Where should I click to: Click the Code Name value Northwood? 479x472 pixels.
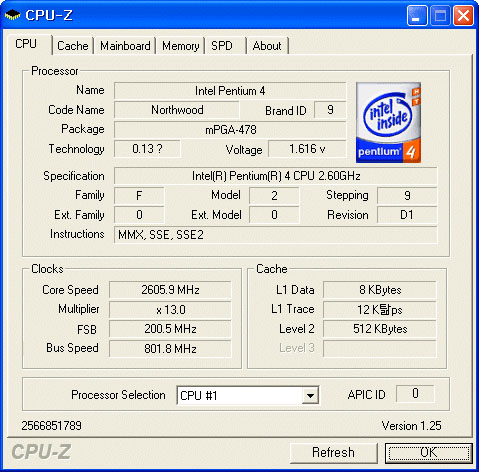point(177,110)
